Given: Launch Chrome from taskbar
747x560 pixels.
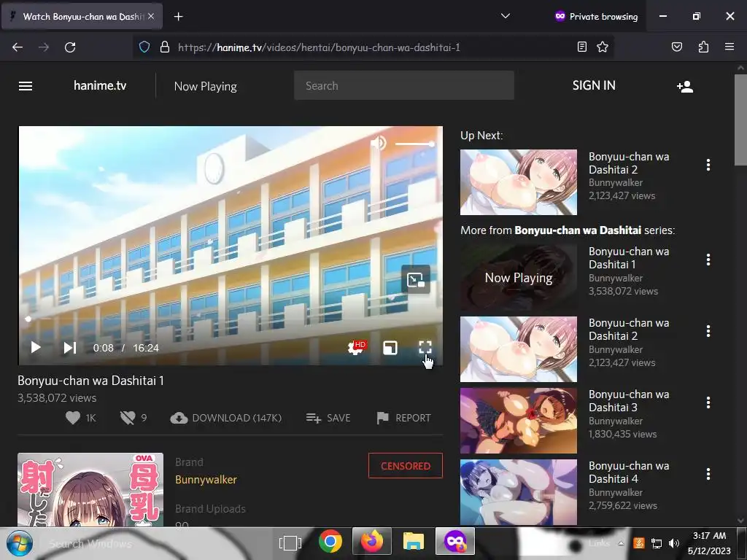Looking at the screenshot, I should [x=330, y=542].
